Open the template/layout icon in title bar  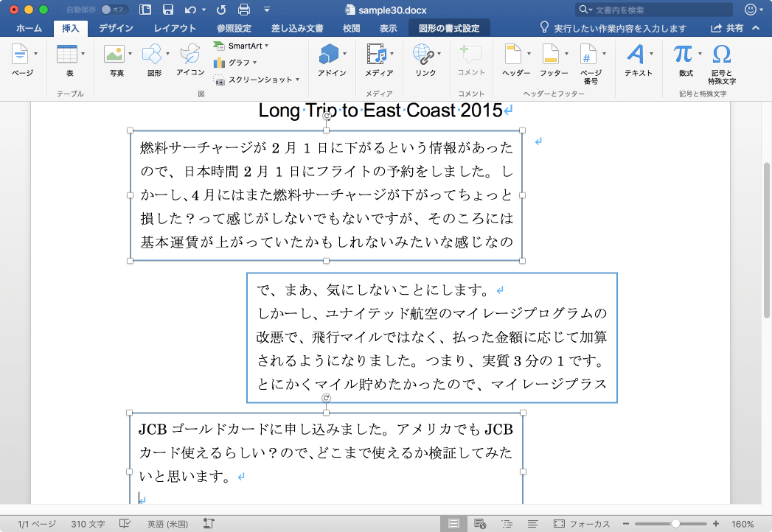(x=145, y=10)
